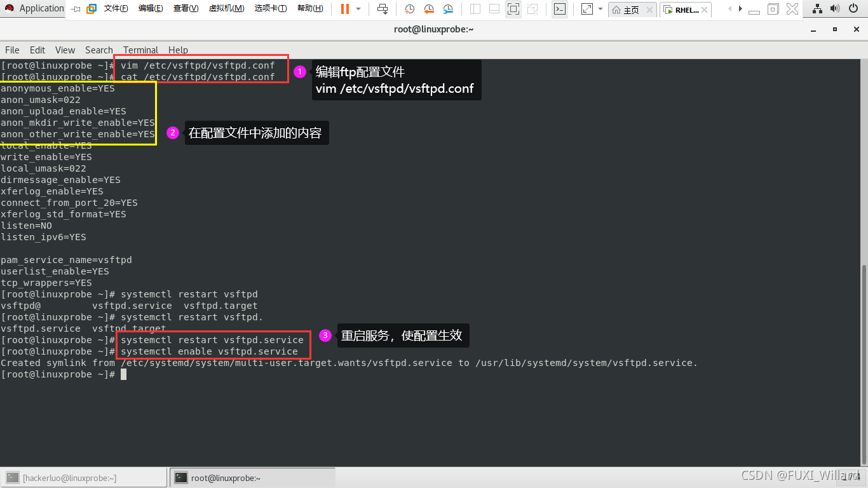
Task: Open the Terminal menu in menu bar
Action: click(x=140, y=50)
